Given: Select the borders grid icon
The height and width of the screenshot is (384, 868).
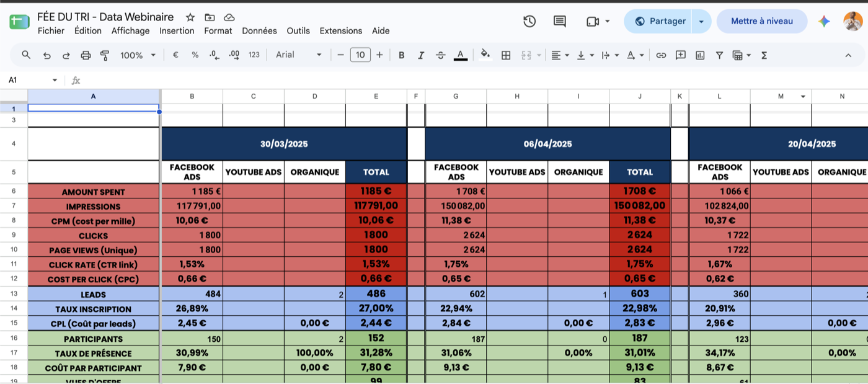Looking at the screenshot, I should coord(506,55).
